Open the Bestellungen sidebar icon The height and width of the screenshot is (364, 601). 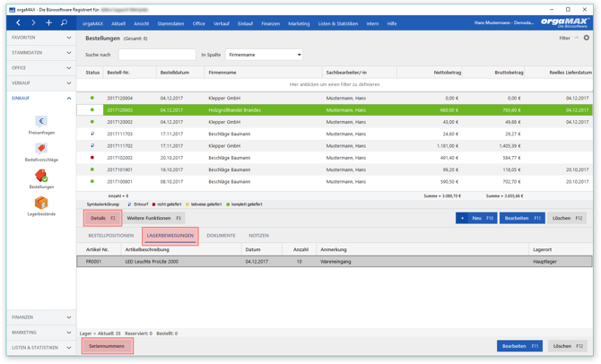(41, 176)
